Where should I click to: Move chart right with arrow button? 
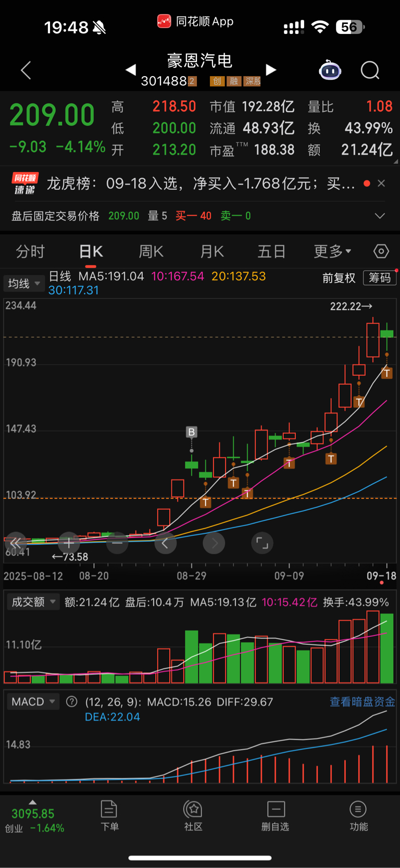coord(214,543)
